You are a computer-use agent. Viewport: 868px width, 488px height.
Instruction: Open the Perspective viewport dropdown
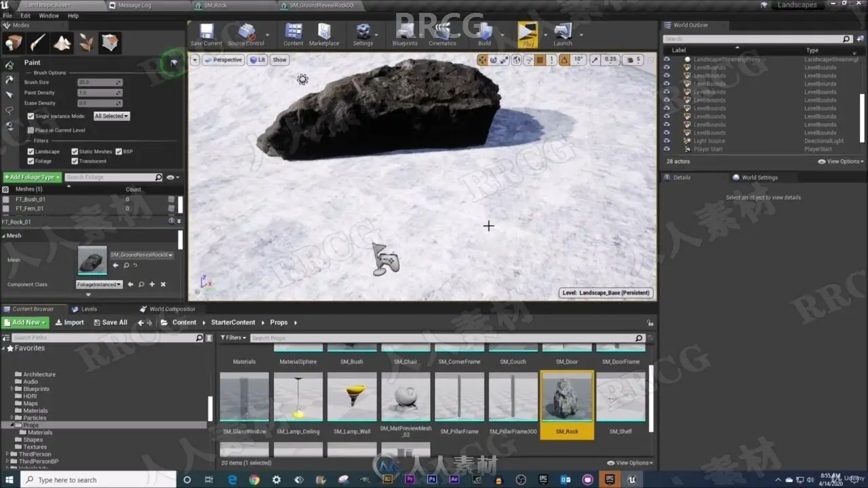point(223,60)
